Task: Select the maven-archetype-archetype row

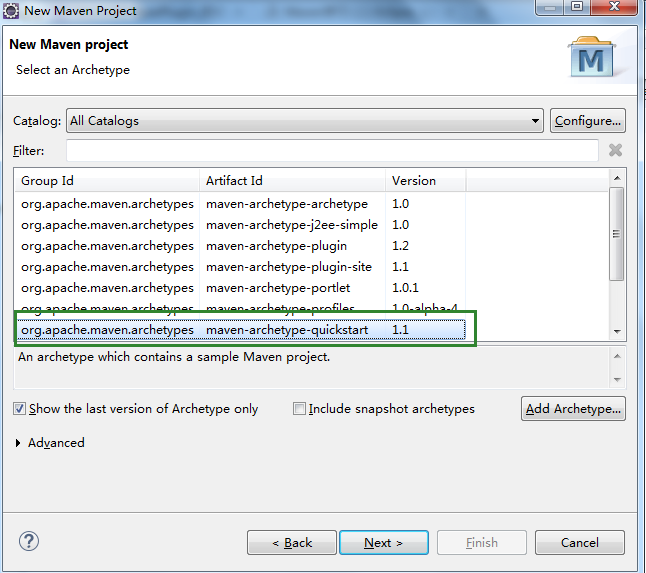Action: pos(240,203)
